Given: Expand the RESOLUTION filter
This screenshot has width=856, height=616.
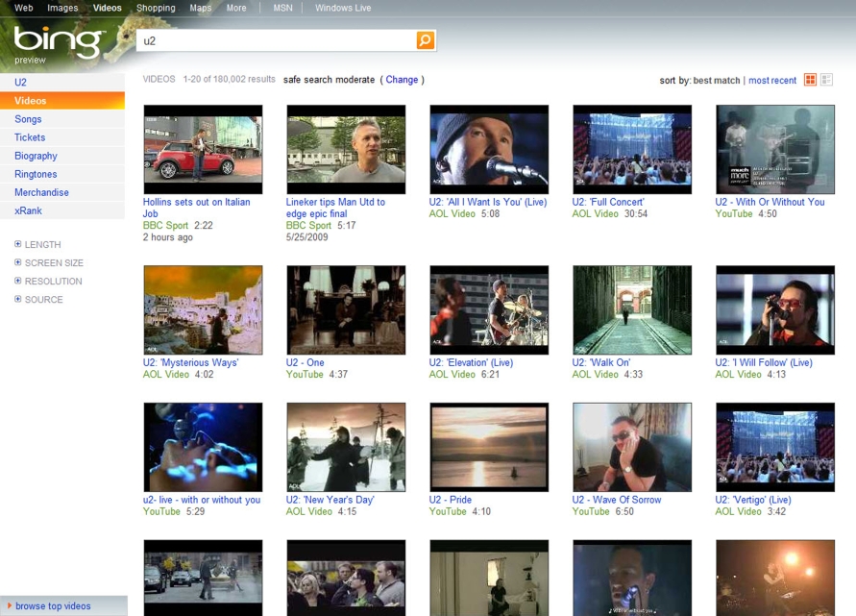Looking at the screenshot, I should point(18,281).
